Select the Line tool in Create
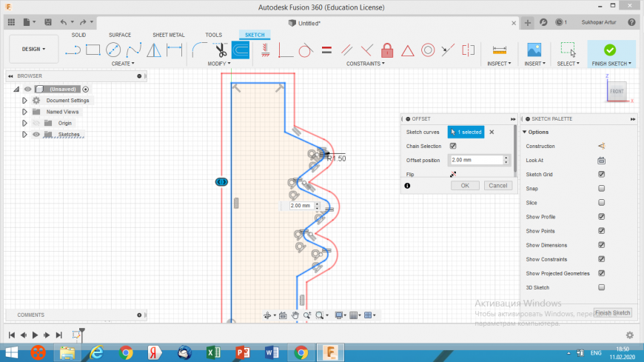 coord(73,50)
